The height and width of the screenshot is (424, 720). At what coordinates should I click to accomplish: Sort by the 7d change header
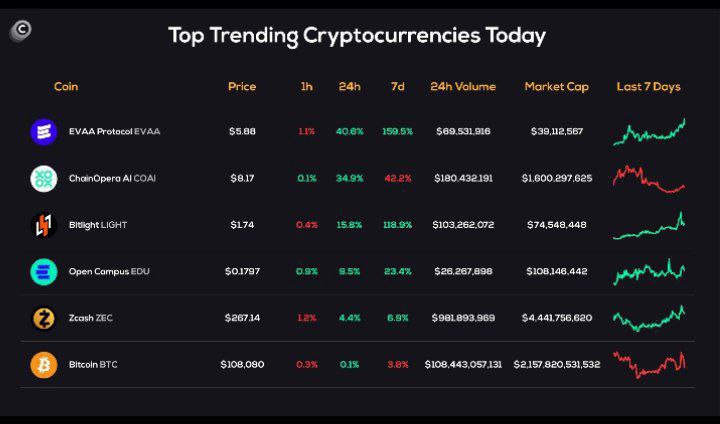397,87
